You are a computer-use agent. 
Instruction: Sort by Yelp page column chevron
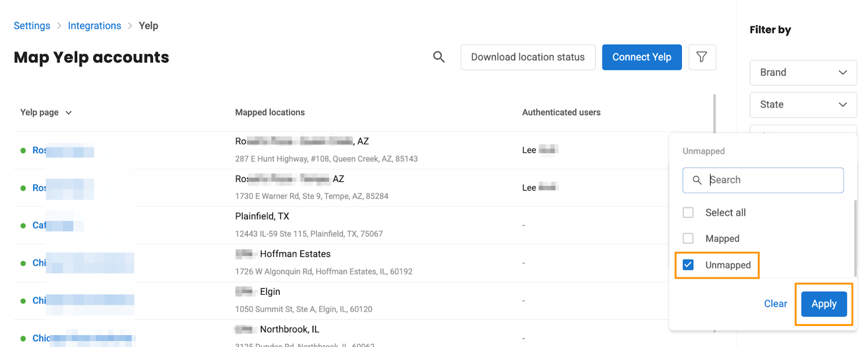coord(69,112)
